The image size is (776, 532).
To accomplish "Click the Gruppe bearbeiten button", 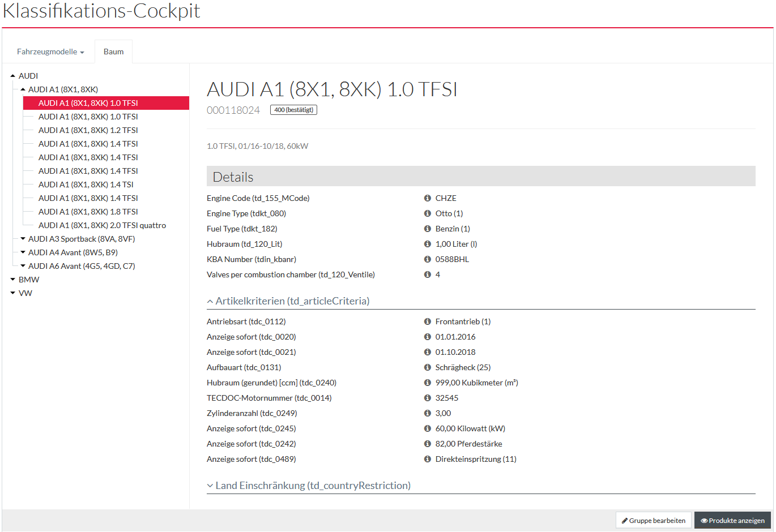I will (x=653, y=521).
